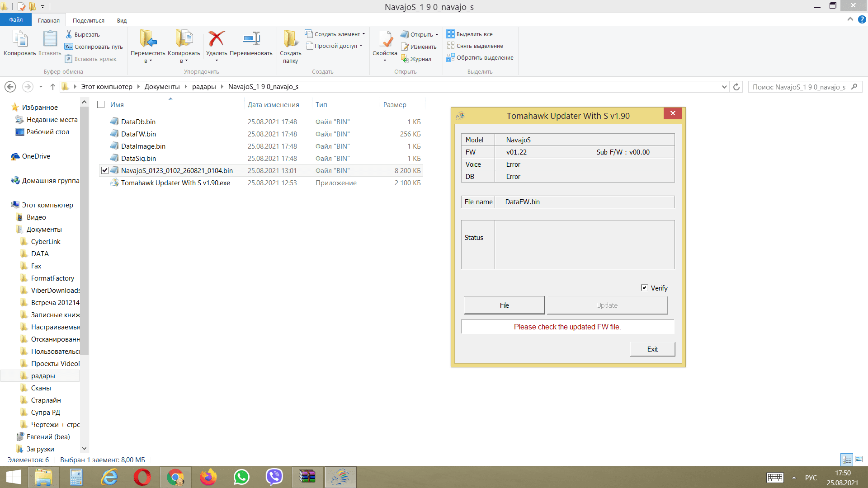Viewport: 868px width, 488px height.
Task: Click the Rename (Переименовать) ribbon icon
Action: click(x=251, y=39)
